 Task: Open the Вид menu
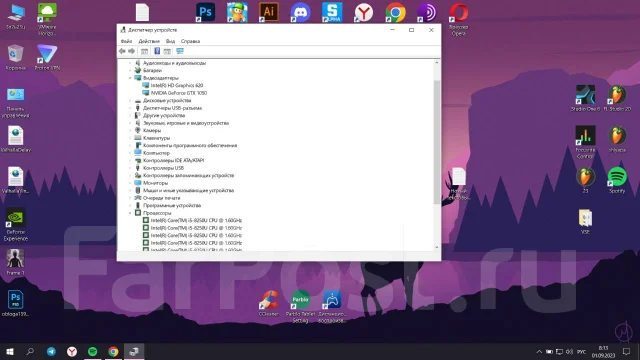pyautogui.click(x=170, y=41)
